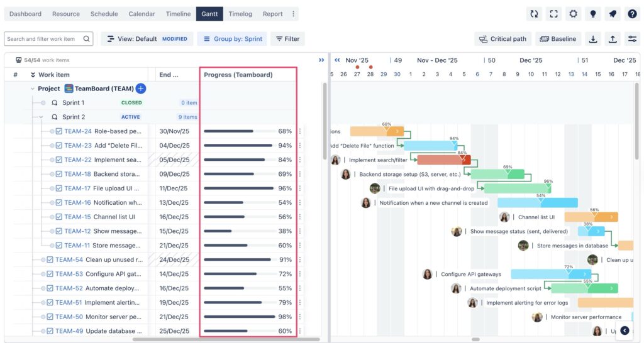Open the TEAM-17 issue link
644x343 pixels.
[77, 188]
